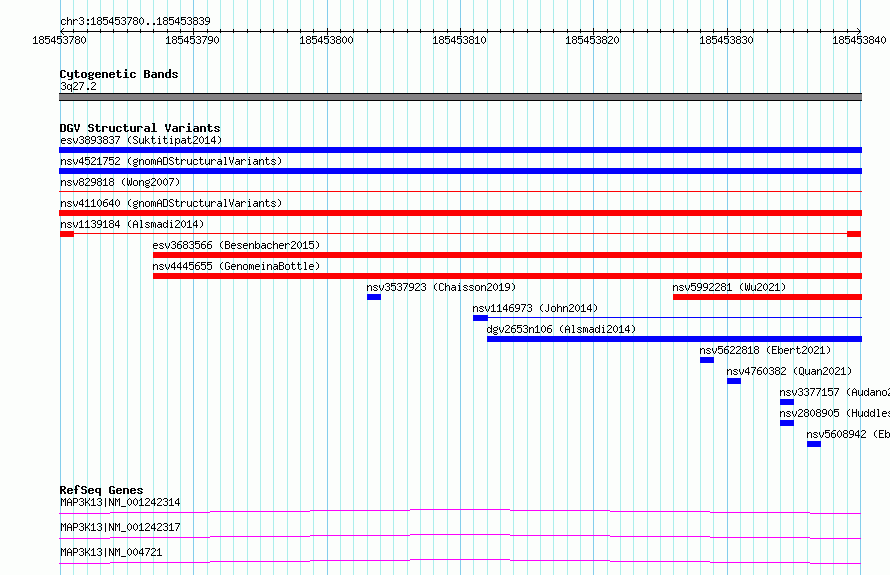The height and width of the screenshot is (575, 890).
Task: Open nsv5992281 (Wu2021) variant label
Action: coord(729,287)
